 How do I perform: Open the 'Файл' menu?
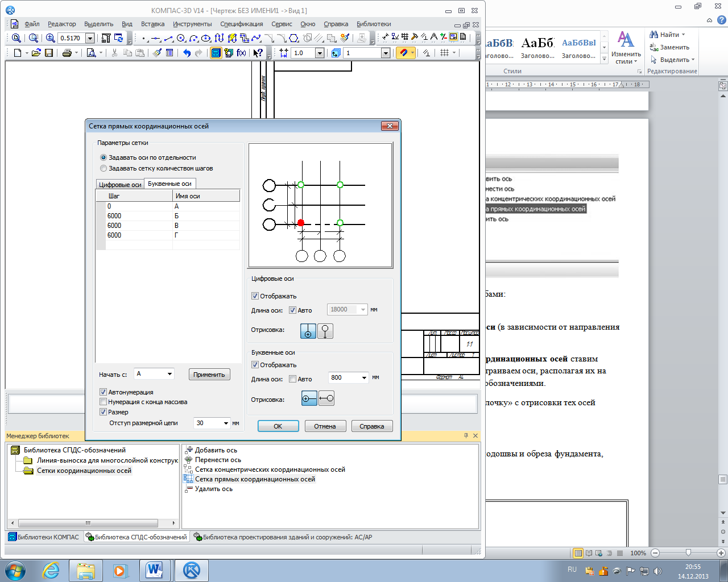tap(32, 24)
